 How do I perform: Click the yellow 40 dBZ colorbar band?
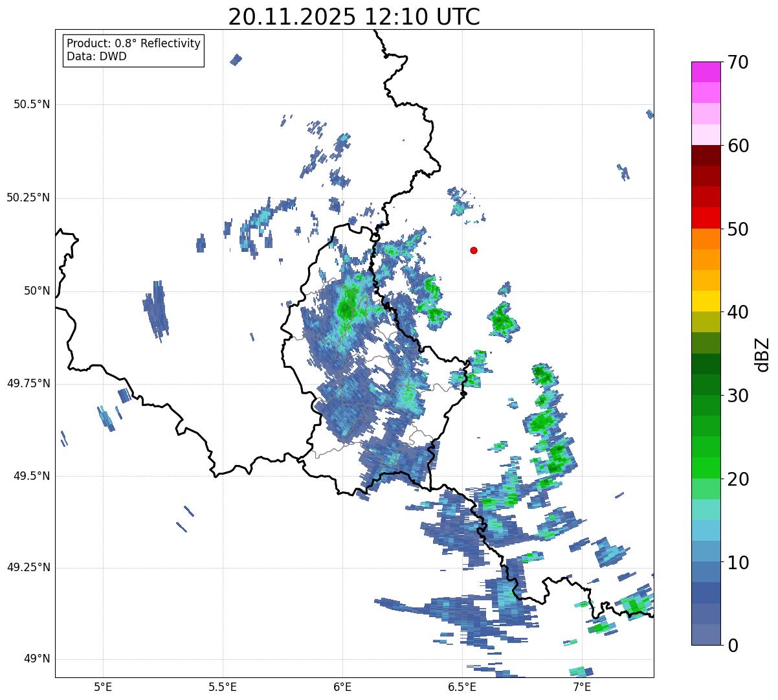pyautogui.click(x=706, y=301)
